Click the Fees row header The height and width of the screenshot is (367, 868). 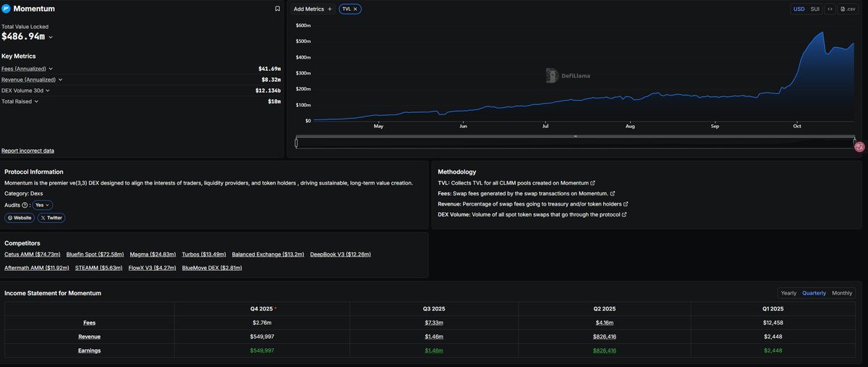tap(89, 323)
